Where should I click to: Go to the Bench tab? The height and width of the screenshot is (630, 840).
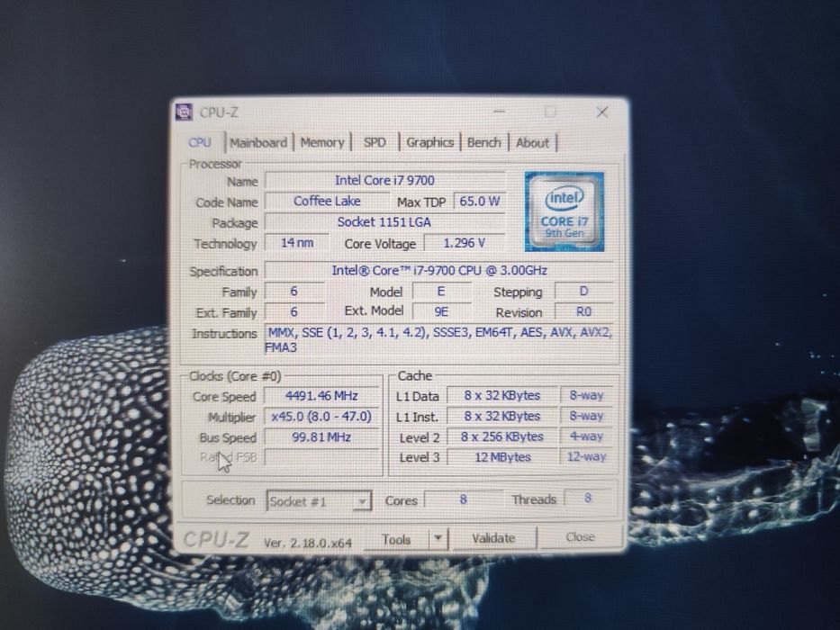pos(483,142)
